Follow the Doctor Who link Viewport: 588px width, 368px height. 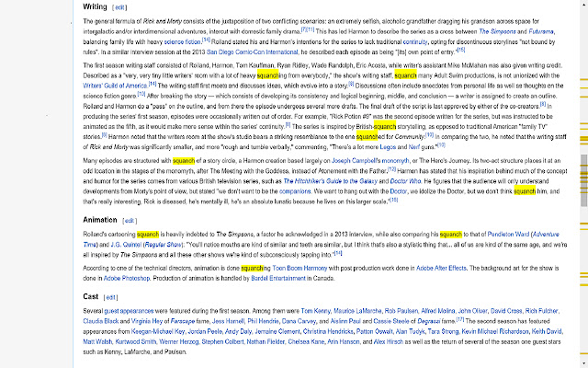click(x=405, y=181)
